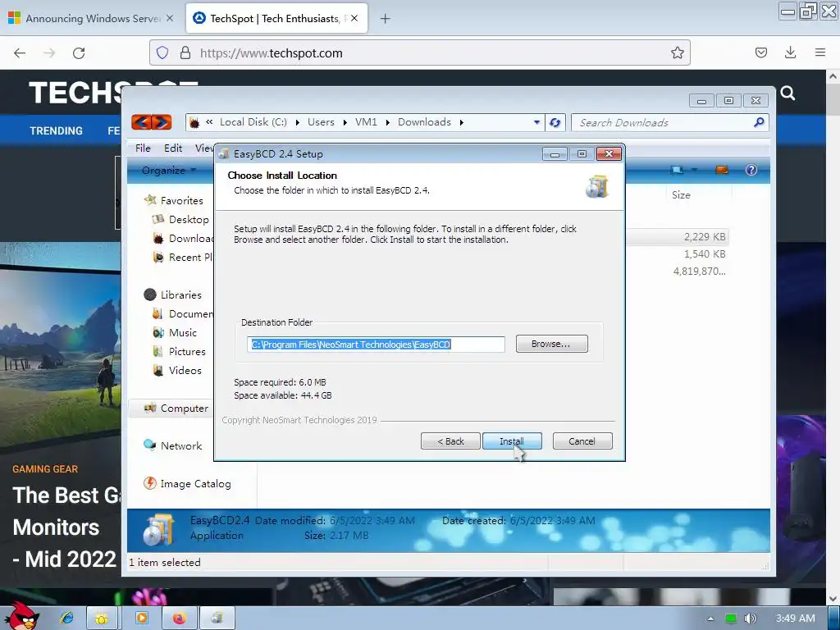Open the browser Pocket save icon
This screenshot has width=840, height=630.
coord(760,52)
